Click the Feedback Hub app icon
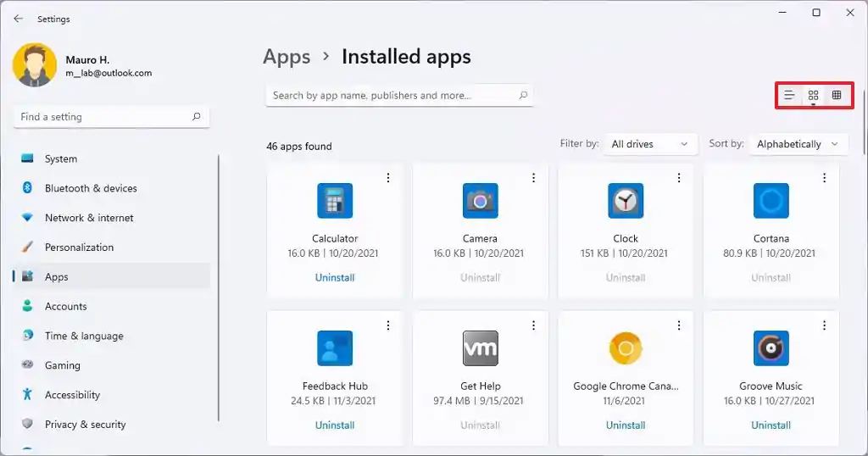This screenshot has width=868, height=456. pos(335,348)
